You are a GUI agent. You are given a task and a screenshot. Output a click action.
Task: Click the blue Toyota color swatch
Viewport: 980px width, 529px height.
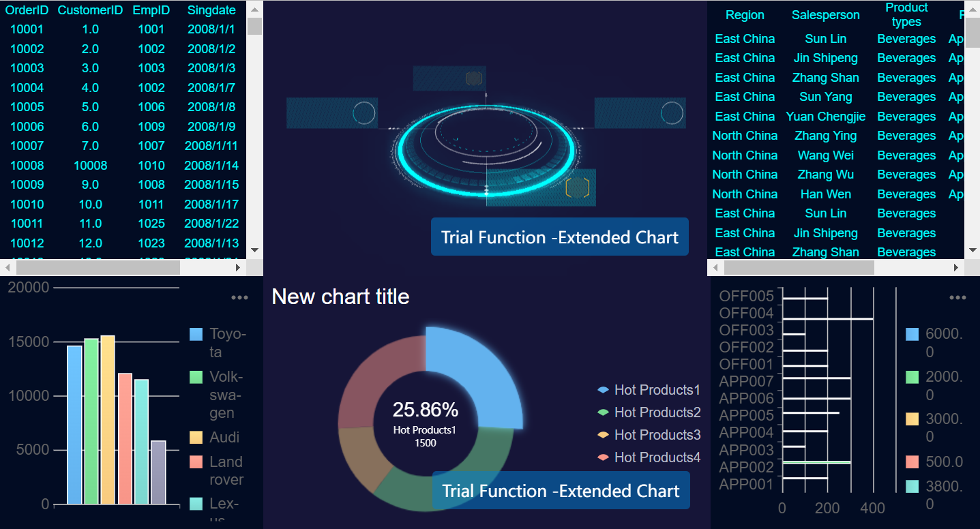[196, 333]
